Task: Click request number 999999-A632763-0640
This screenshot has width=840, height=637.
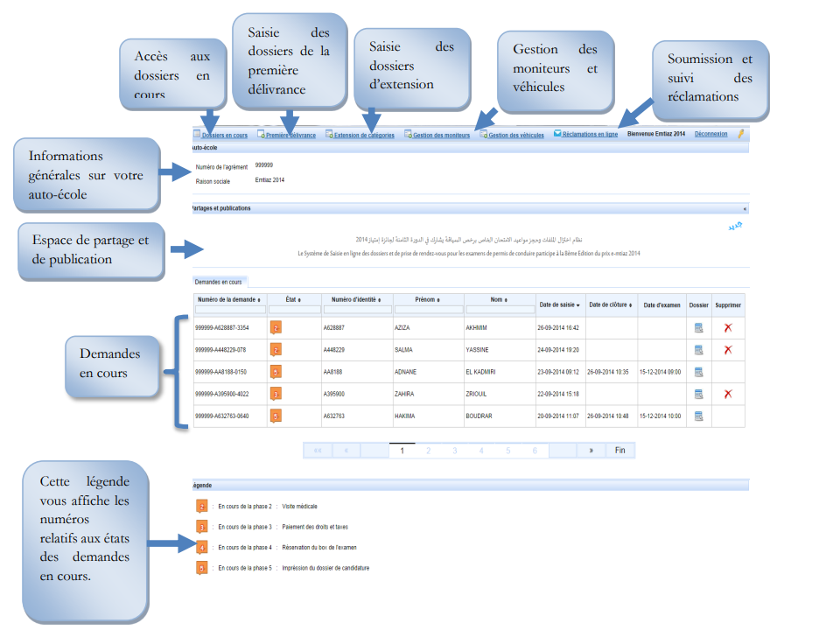Action: tap(221, 416)
